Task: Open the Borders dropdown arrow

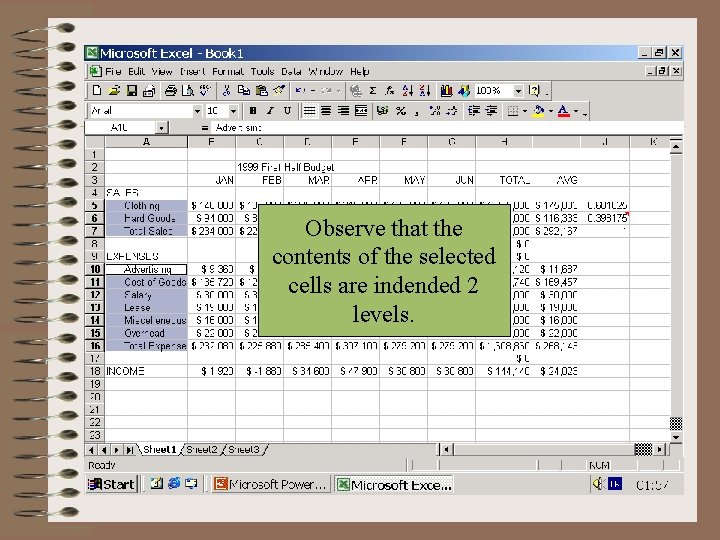Action: pyautogui.click(x=525, y=111)
